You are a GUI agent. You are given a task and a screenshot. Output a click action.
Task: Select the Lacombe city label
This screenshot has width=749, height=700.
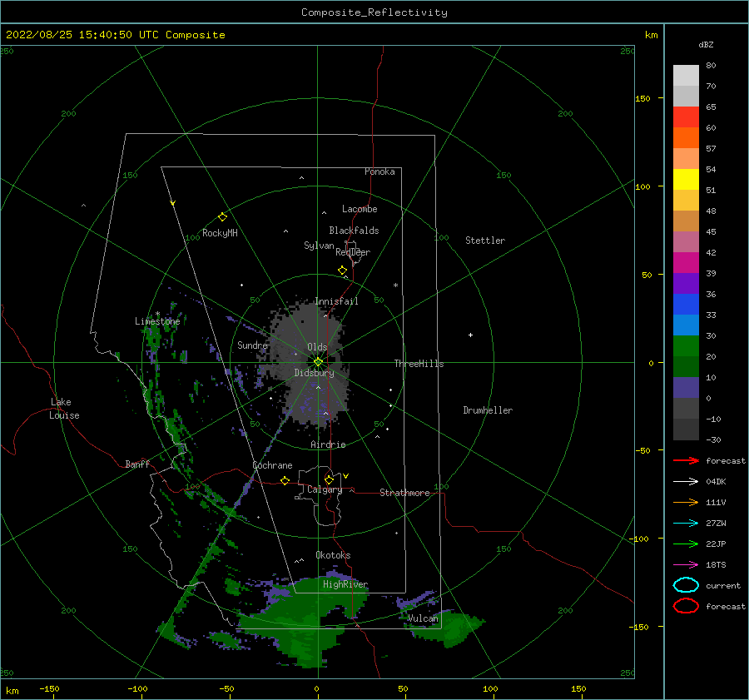[x=360, y=209]
